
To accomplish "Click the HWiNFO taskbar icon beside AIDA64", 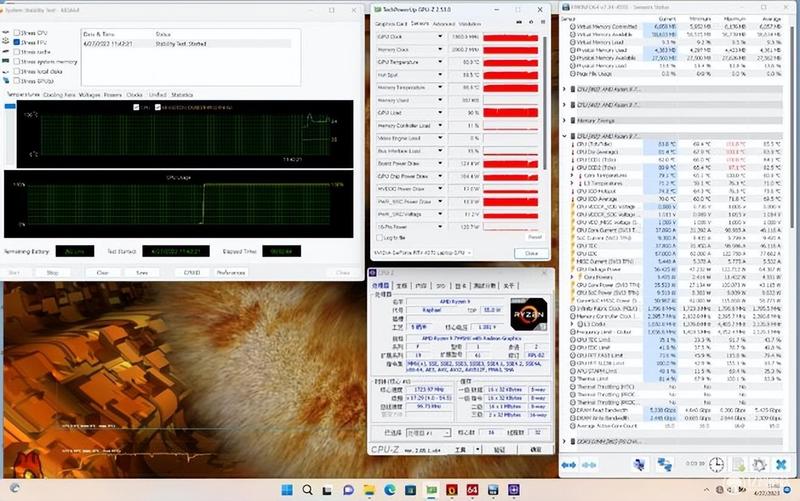I will pos(493,490).
